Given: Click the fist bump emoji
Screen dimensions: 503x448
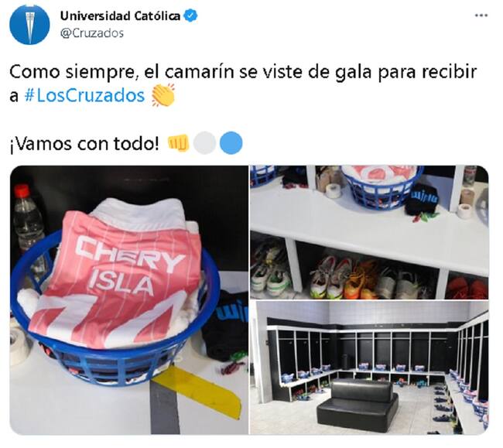Looking at the screenshot, I should coord(178,143).
